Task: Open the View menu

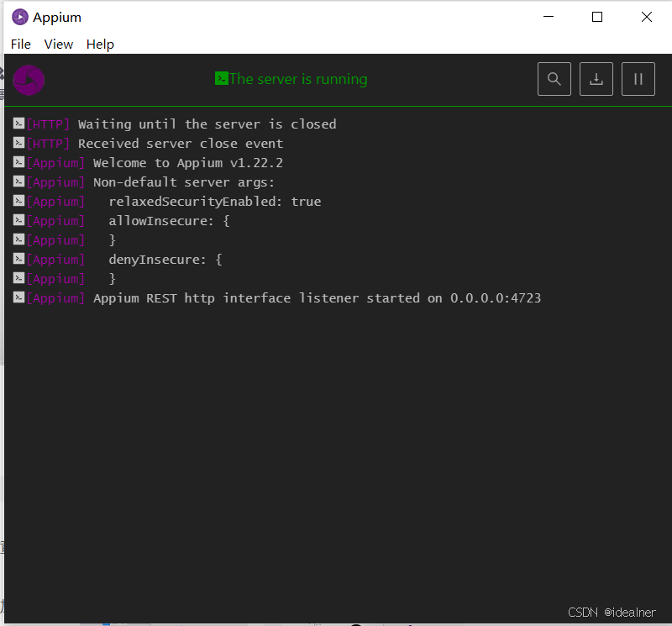Action: (58, 45)
